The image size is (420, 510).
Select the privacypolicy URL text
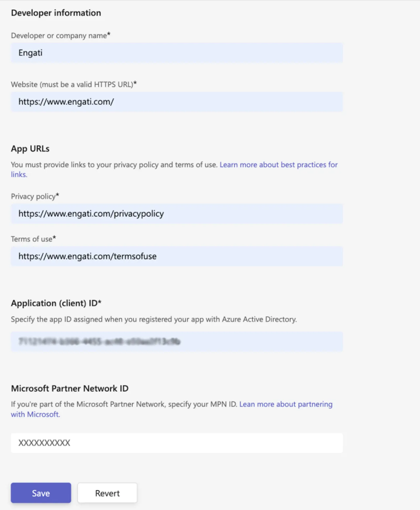91,214
